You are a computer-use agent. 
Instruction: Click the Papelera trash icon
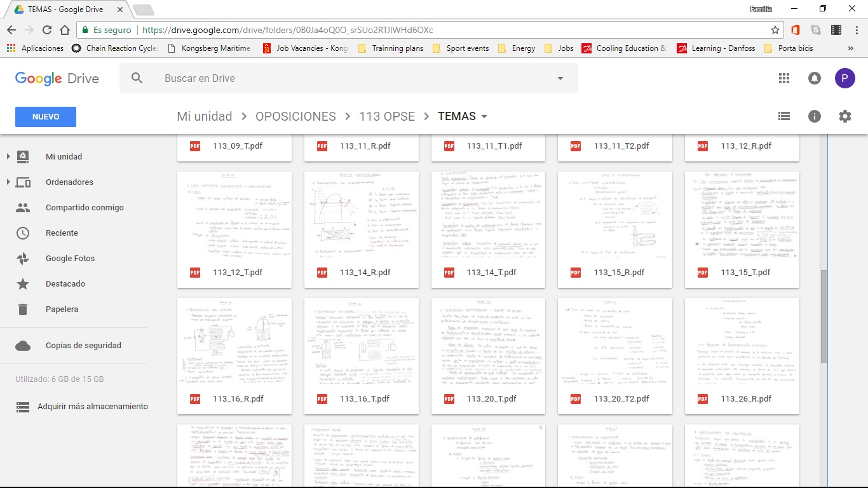click(x=23, y=309)
